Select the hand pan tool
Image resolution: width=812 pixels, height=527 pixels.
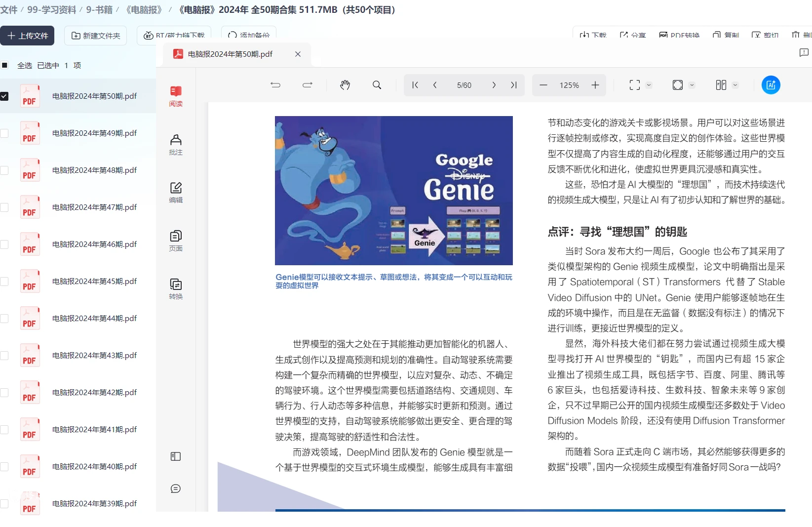point(345,85)
